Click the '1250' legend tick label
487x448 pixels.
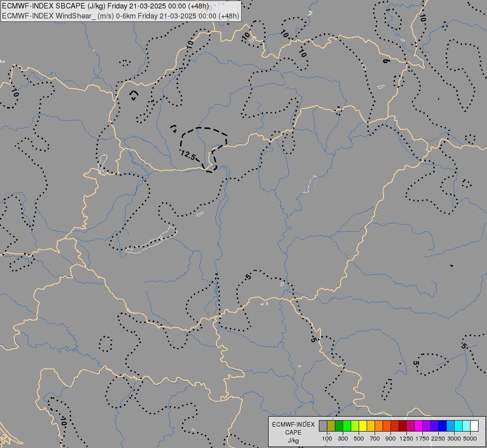pos(406,439)
